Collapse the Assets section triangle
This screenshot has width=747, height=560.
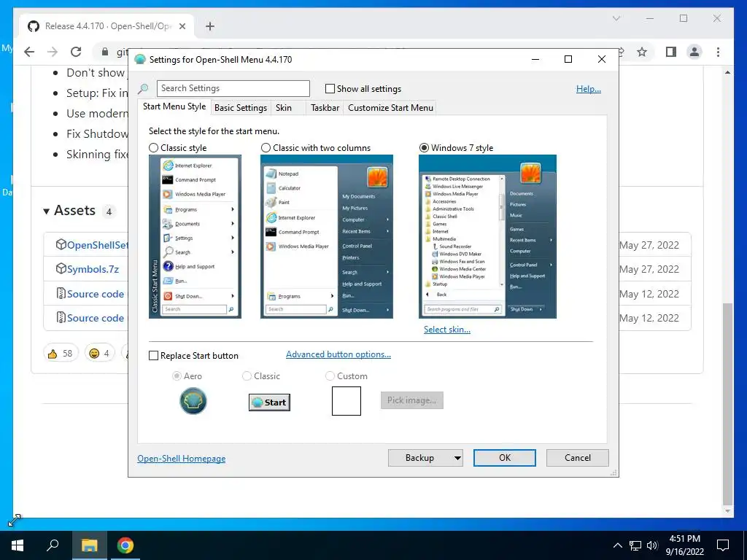point(46,211)
